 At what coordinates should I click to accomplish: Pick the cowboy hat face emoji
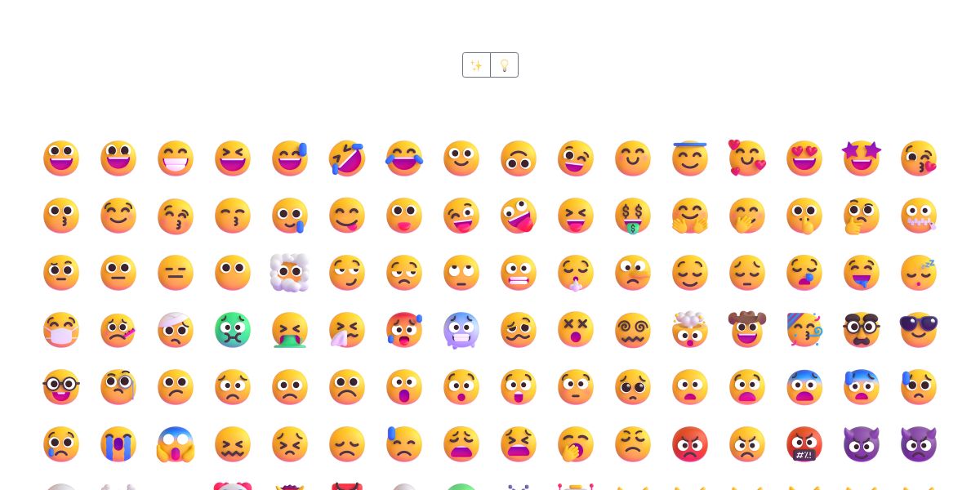pos(747,329)
